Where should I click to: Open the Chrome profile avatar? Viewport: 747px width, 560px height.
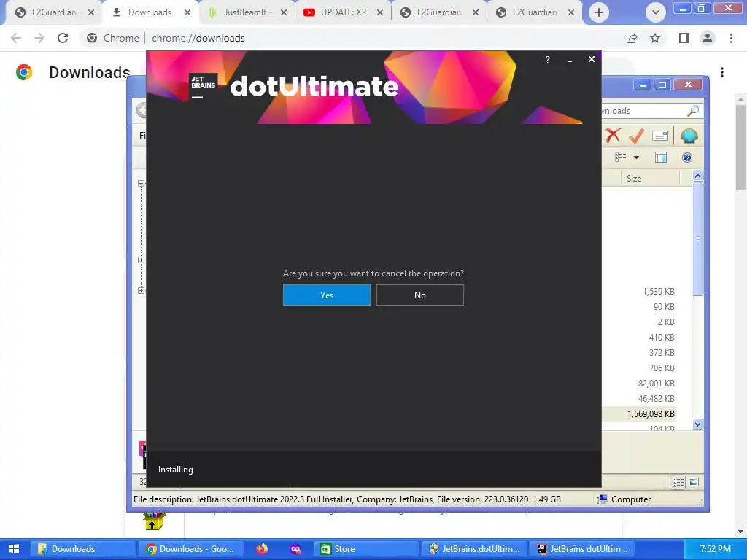point(708,38)
